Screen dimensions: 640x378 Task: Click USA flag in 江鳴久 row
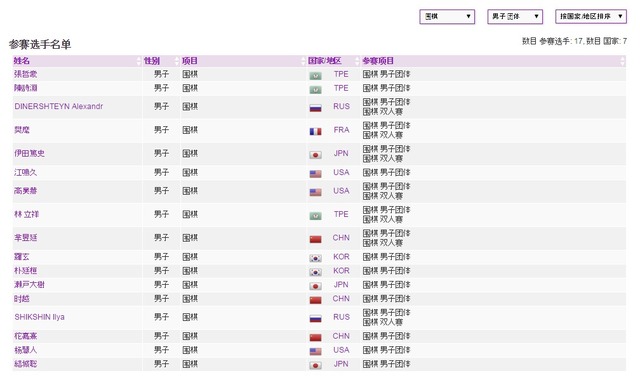[x=315, y=174]
